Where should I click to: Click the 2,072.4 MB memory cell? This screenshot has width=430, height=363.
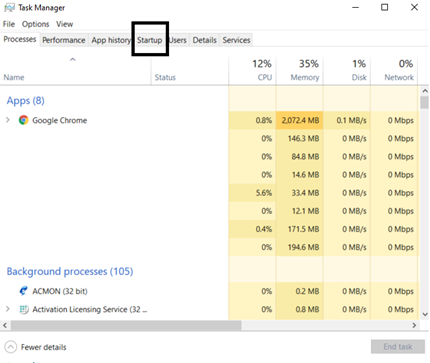point(299,120)
